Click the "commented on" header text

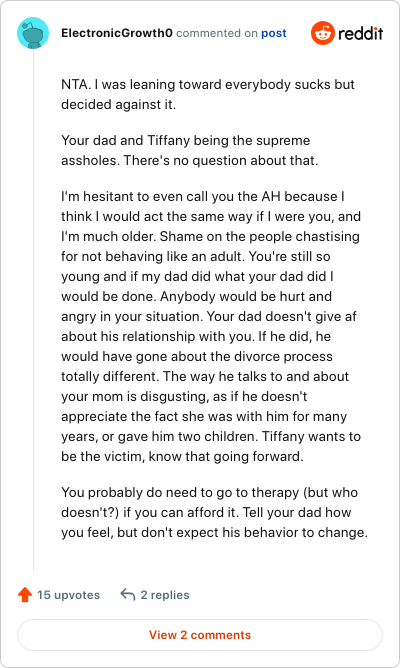point(217,33)
